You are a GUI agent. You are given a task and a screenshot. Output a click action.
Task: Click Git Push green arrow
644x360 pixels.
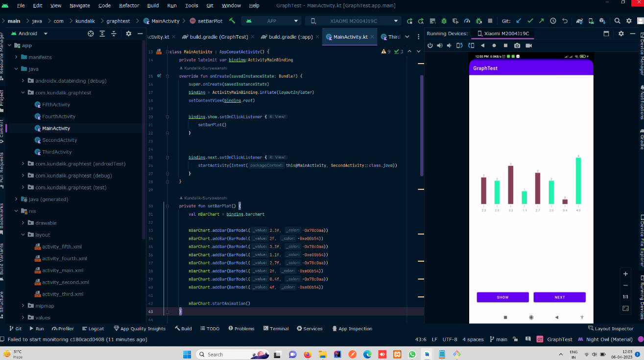pyautogui.click(x=541, y=21)
